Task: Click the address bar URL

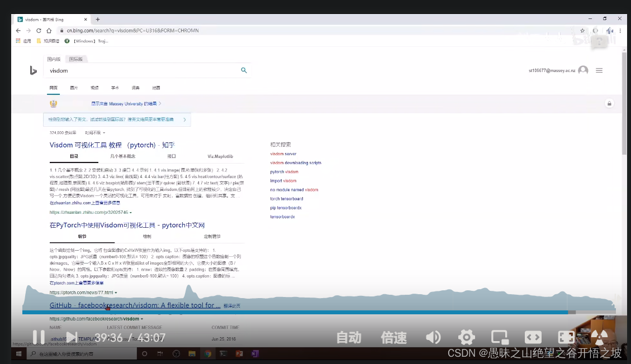Action: tap(133, 31)
